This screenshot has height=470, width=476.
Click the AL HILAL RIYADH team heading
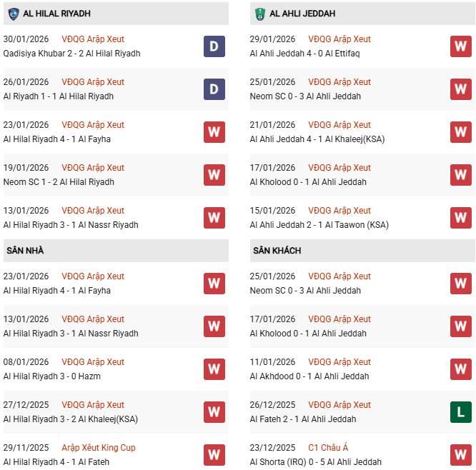(x=56, y=14)
